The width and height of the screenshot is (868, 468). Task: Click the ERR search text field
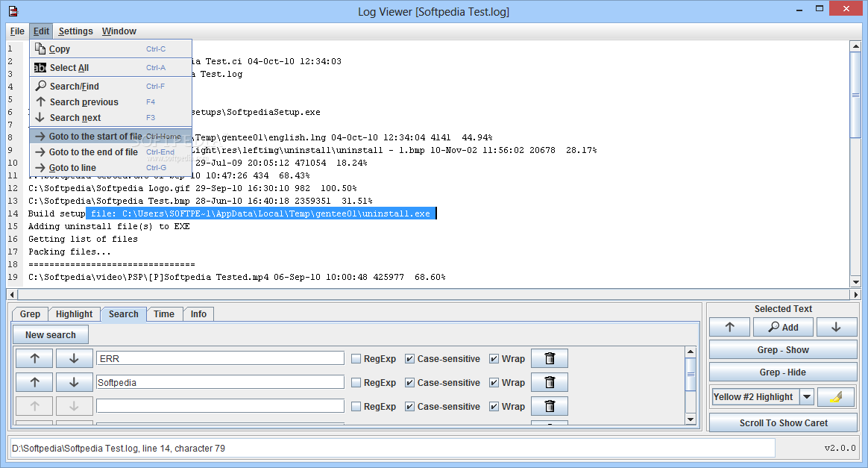[x=220, y=358]
